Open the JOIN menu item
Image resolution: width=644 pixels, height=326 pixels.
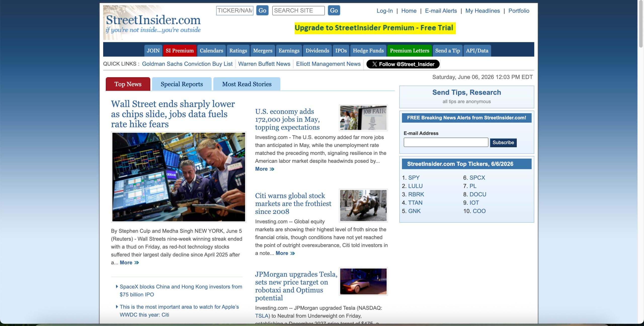pos(153,51)
